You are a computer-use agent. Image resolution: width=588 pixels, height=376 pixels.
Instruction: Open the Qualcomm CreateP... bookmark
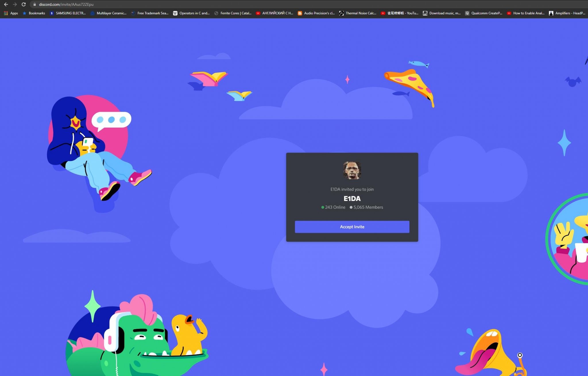[x=483, y=13]
